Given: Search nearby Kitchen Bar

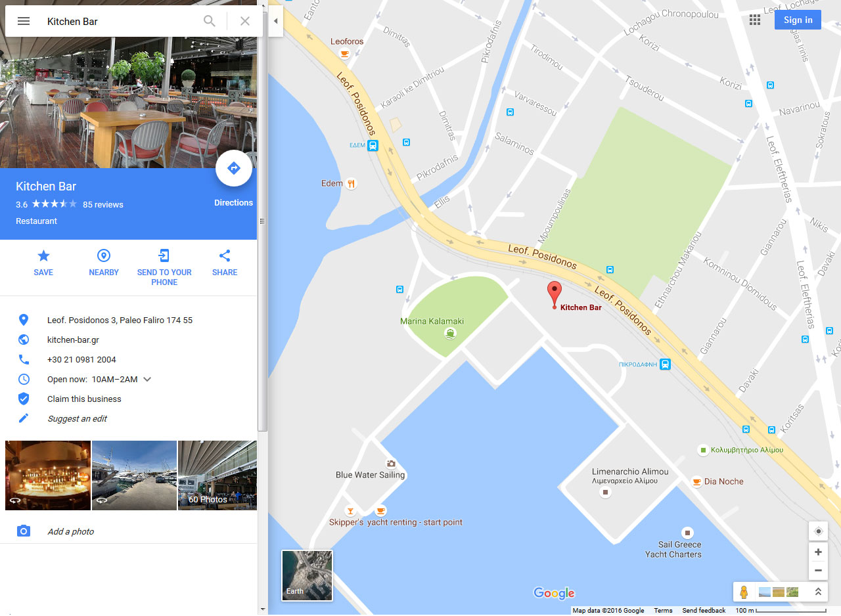Looking at the screenshot, I should pyautogui.click(x=104, y=262).
